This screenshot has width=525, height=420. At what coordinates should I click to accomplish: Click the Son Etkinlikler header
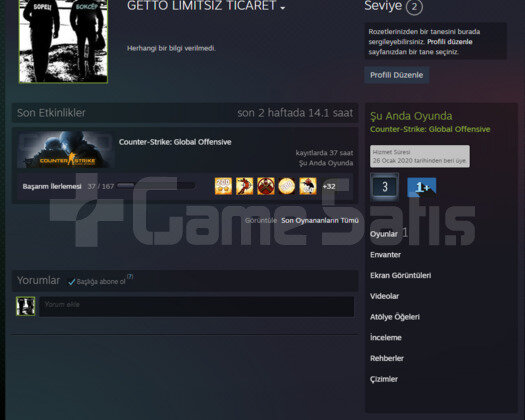51,113
